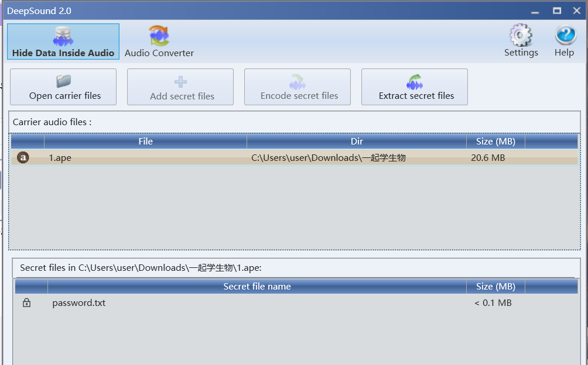This screenshot has width=588, height=365.
Task: Click the Extract secret files button
Action: (x=415, y=87)
